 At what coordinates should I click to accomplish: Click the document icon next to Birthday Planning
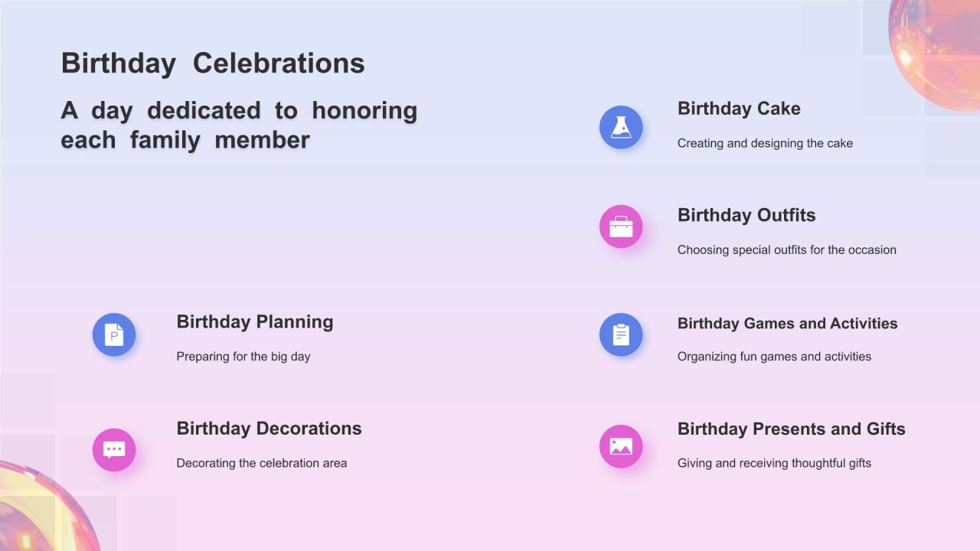[114, 334]
